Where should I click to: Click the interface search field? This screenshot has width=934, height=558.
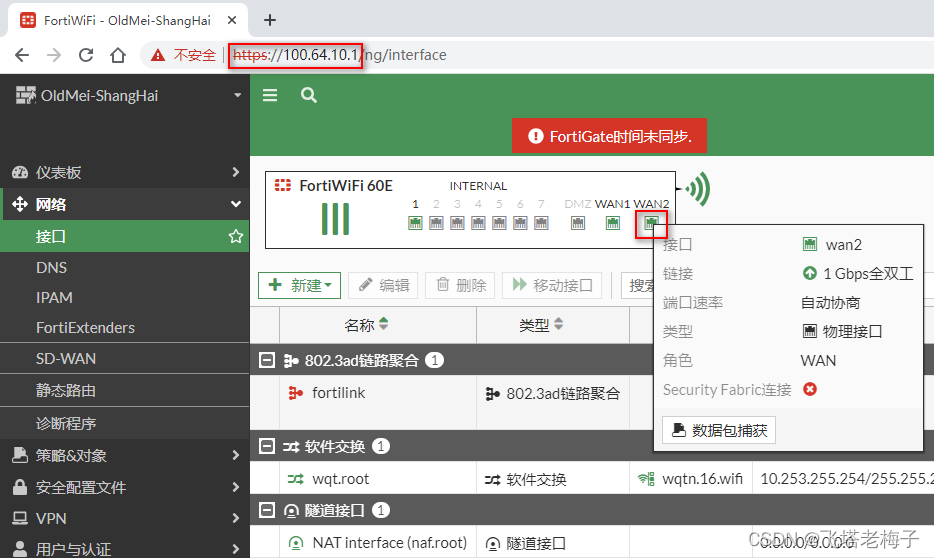(x=637, y=285)
